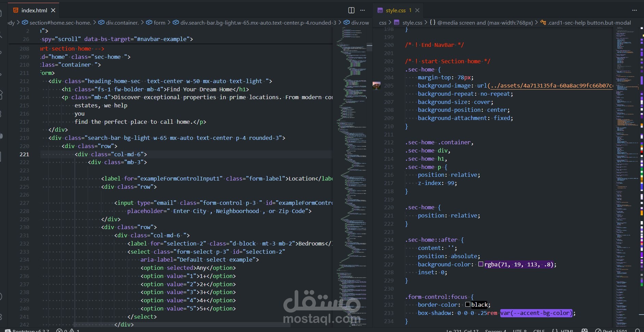Click option value="3" line in select
Image resolution: width=644 pixels, height=332 pixels.
click(188, 292)
